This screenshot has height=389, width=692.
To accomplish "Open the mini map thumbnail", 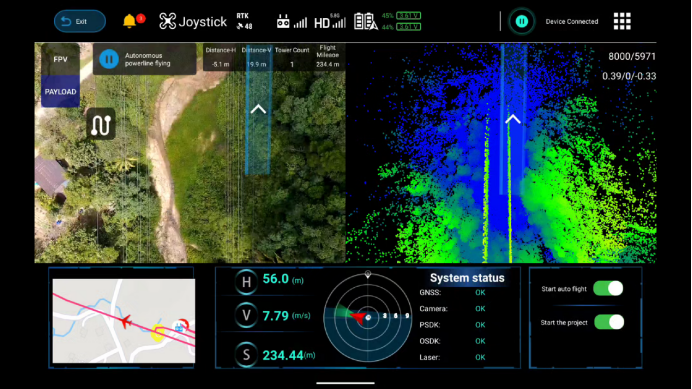I will click(x=124, y=321).
